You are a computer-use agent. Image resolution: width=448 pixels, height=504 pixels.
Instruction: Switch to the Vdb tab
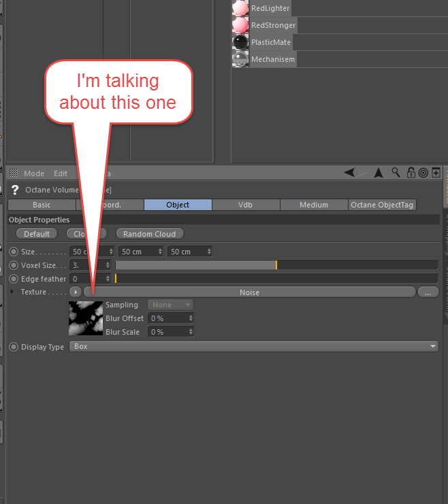(x=245, y=205)
